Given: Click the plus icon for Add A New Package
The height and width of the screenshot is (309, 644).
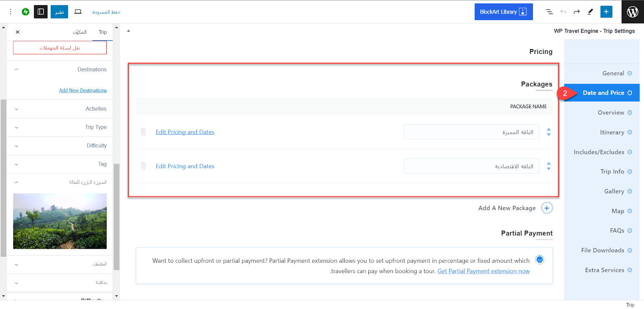Looking at the screenshot, I should [x=547, y=208].
